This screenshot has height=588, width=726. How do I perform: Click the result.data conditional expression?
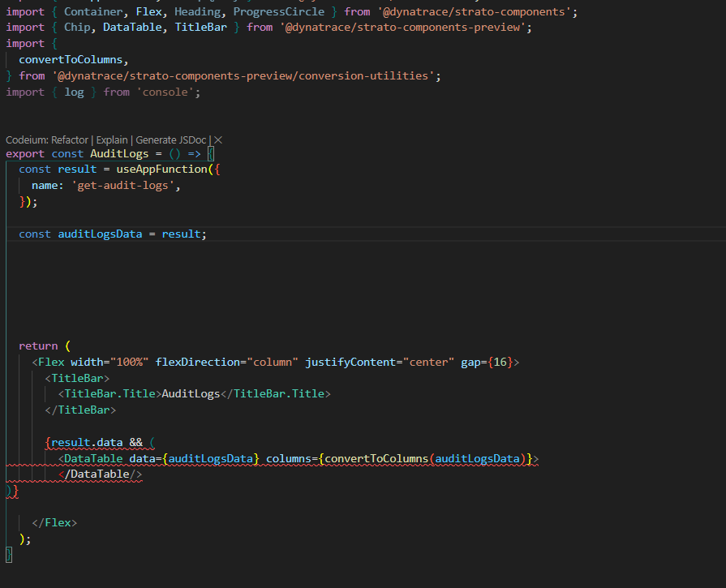87,443
